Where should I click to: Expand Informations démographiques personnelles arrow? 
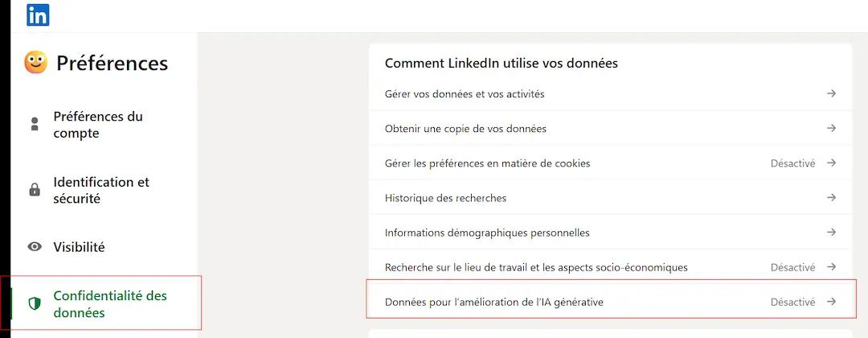coord(832,233)
